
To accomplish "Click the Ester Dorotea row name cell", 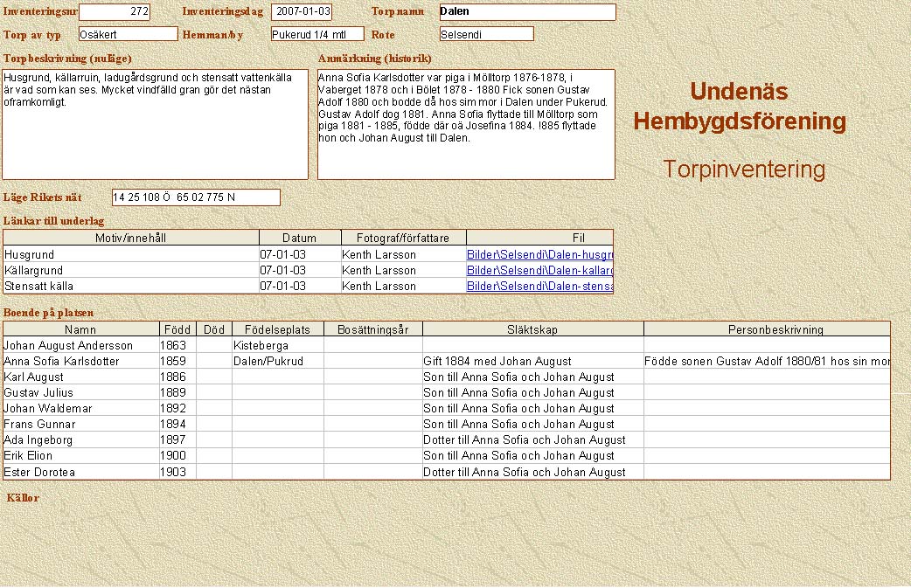I will (80, 472).
